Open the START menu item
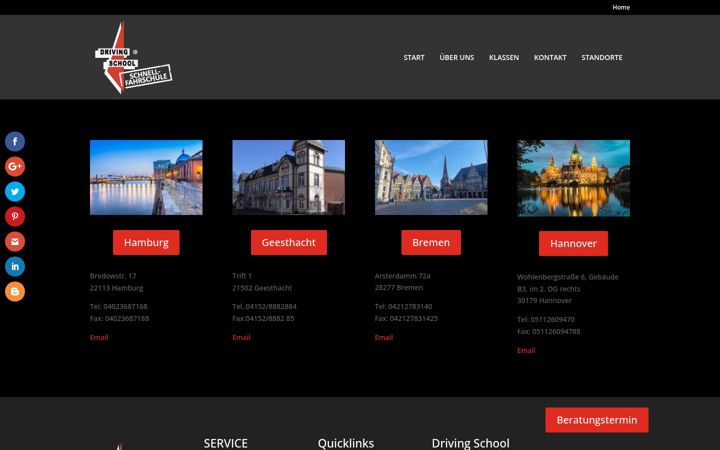 tap(414, 57)
